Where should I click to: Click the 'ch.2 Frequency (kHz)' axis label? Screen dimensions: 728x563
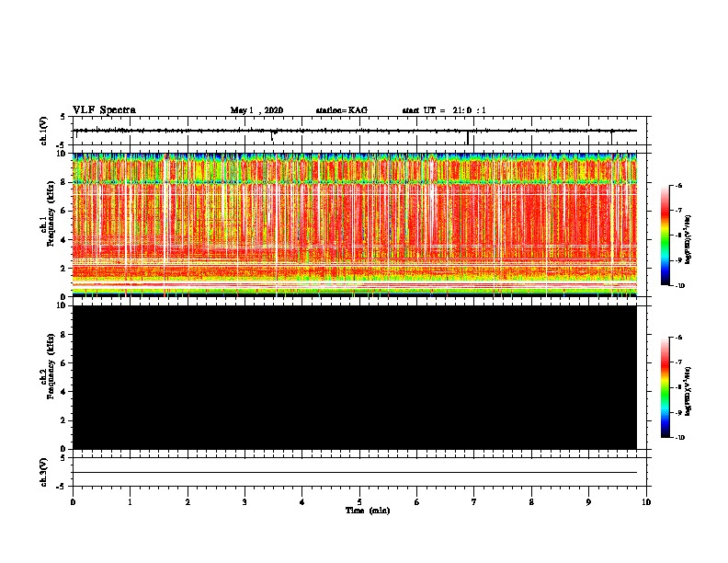click(x=47, y=366)
